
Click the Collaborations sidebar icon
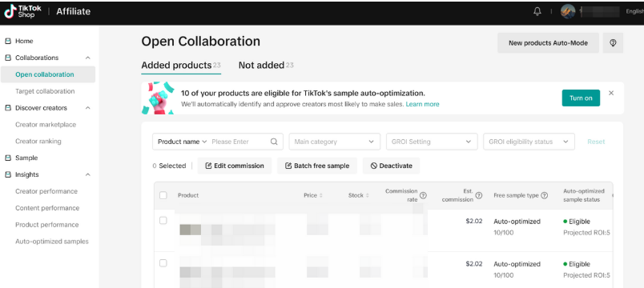click(x=7, y=58)
